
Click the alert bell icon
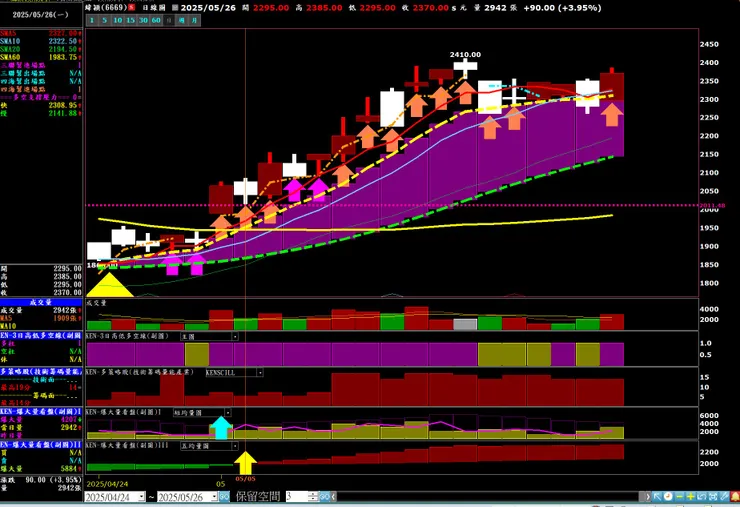tap(735, 497)
